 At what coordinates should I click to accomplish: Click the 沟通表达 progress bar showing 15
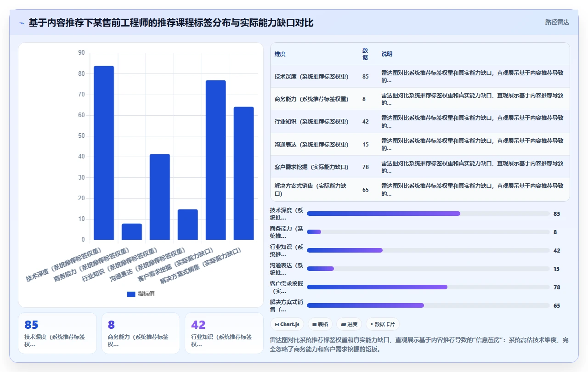point(428,269)
